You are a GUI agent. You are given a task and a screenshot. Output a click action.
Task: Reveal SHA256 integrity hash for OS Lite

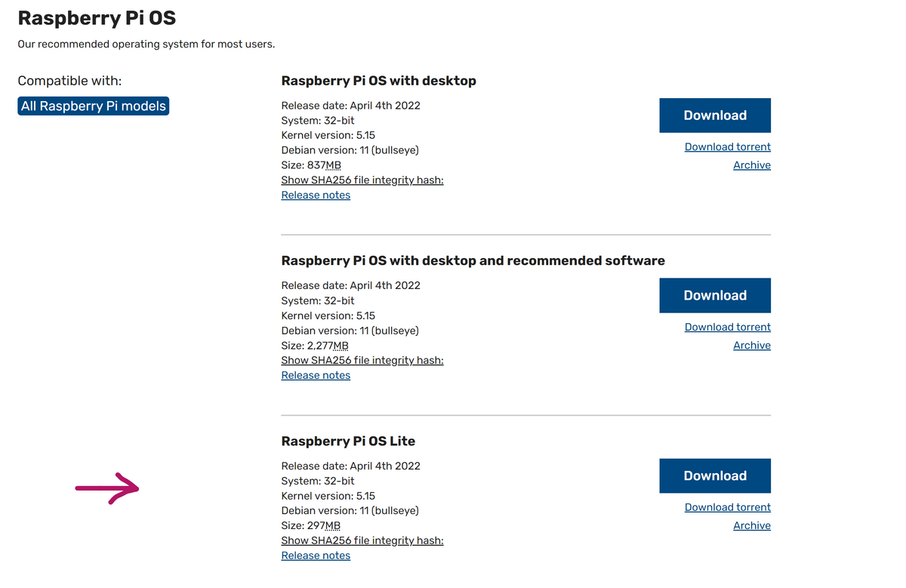point(362,541)
